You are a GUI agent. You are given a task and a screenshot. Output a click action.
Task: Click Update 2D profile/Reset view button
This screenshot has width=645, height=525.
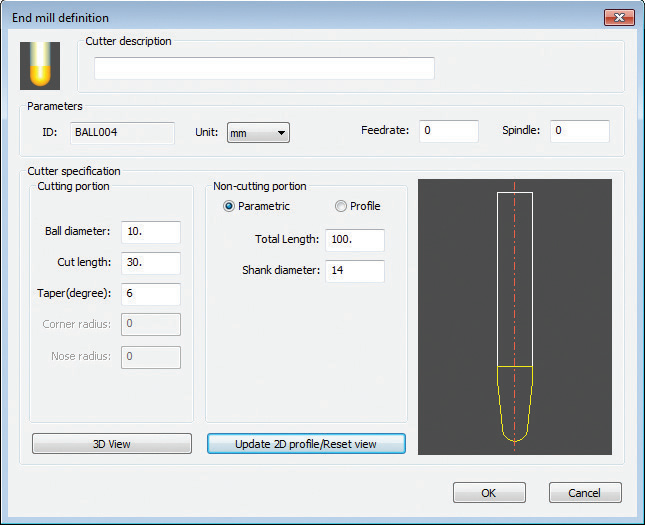tap(306, 444)
